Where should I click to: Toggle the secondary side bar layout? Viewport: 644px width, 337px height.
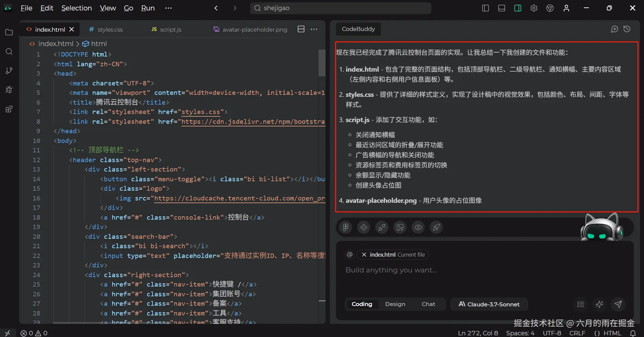point(518,8)
